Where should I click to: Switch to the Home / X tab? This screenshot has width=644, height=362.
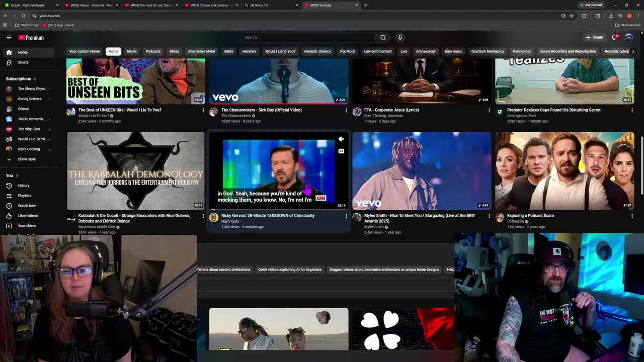(x=272, y=5)
